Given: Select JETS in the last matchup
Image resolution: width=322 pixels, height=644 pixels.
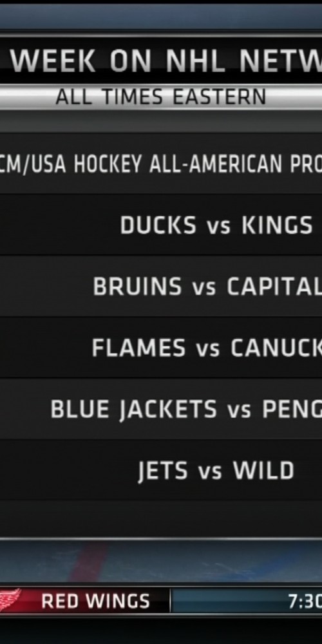Looking at the screenshot, I should pos(163,471).
